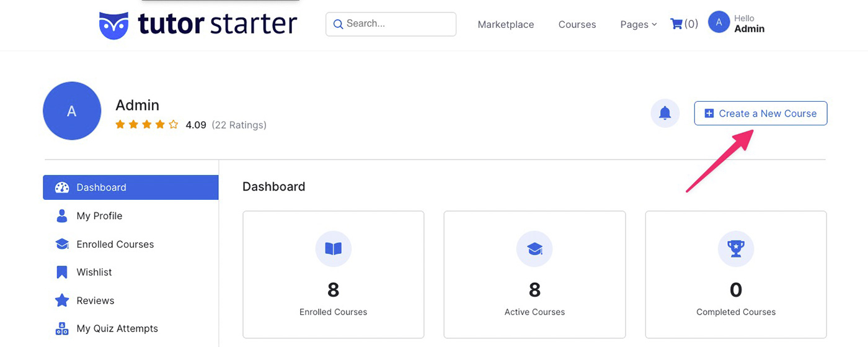Click the notification bell icon
Screen dimensions: 868x347
coord(665,113)
